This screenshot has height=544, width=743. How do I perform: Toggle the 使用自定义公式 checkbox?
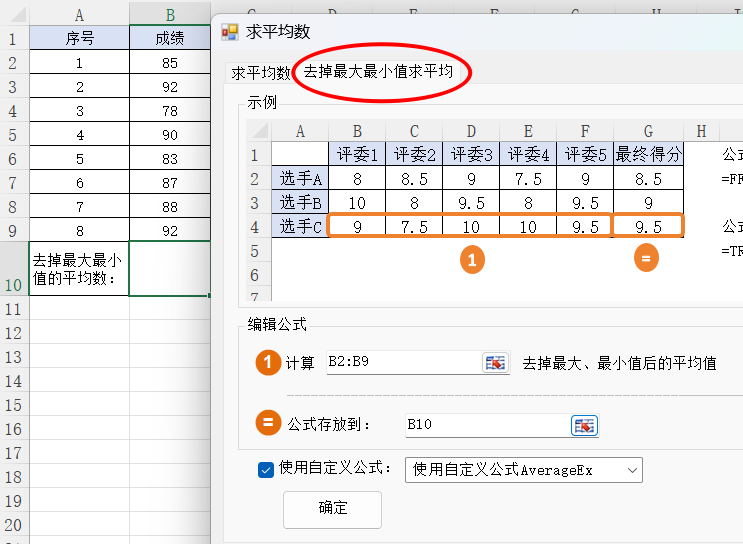266,469
